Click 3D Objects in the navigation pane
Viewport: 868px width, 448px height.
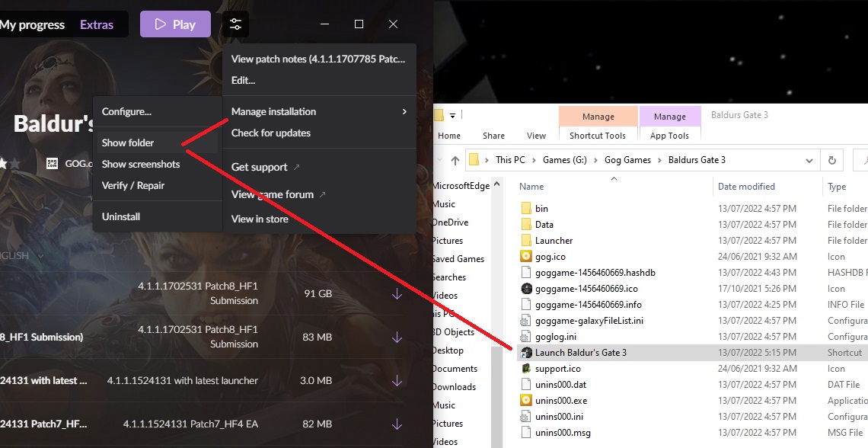454,331
